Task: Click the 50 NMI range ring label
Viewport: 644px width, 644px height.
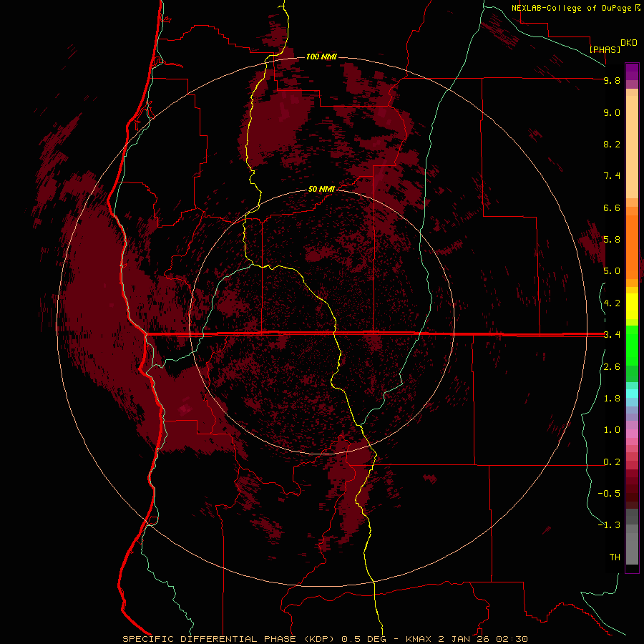Action: click(321, 190)
